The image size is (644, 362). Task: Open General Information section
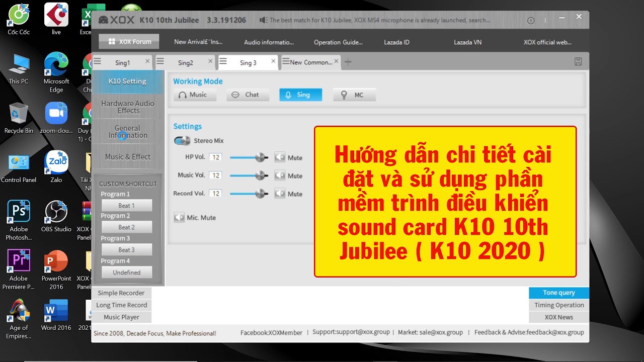[128, 132]
